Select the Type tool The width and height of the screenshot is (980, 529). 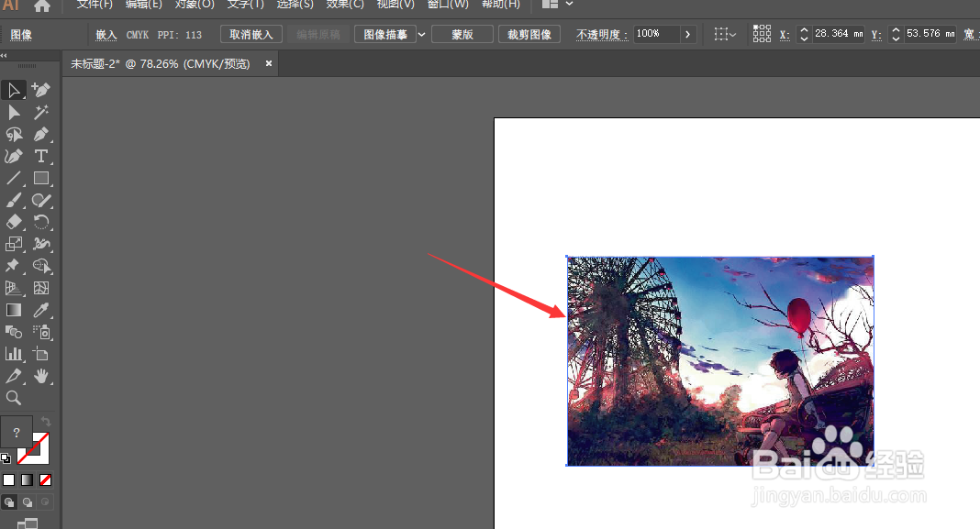[x=41, y=156]
